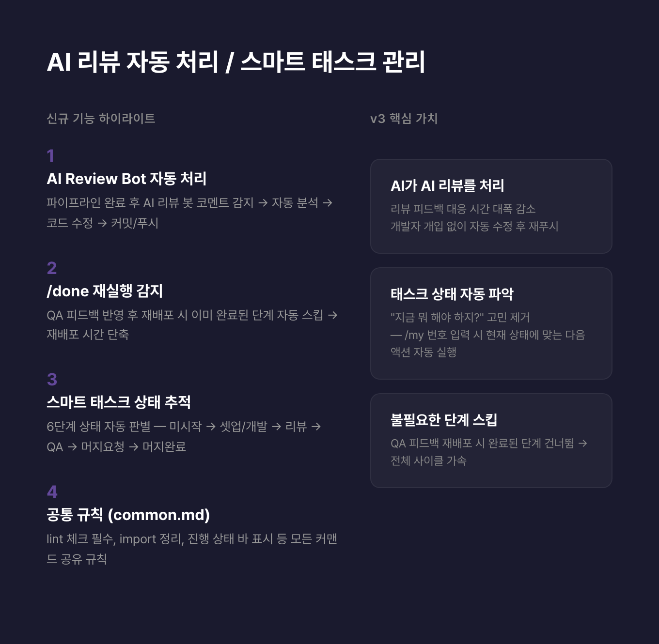Select the "/done 재실행 감지" heading

tap(105, 291)
